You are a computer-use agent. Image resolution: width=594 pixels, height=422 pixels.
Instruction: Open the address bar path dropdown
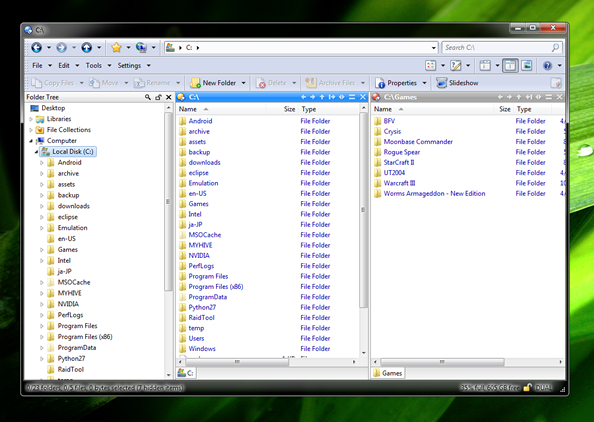433,48
